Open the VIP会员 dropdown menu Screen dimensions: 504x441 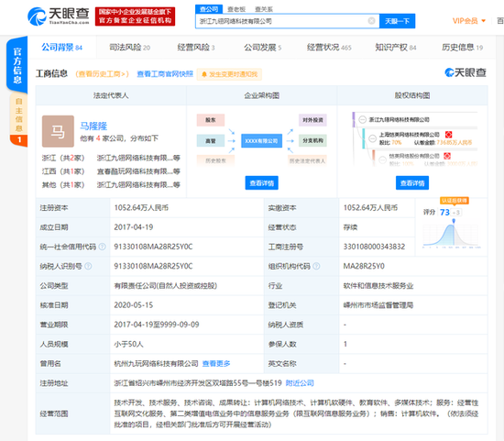coord(469,21)
